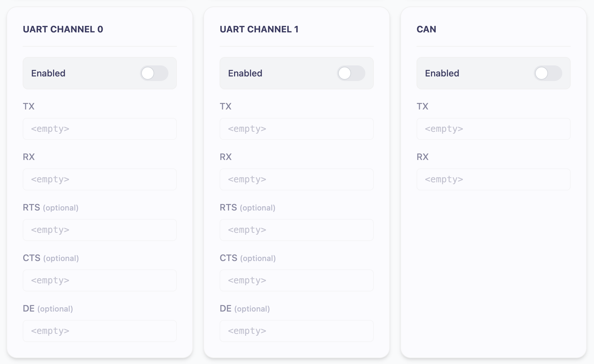Focus the UART Channel 1 RX input
This screenshot has height=364, width=594.
point(297,179)
